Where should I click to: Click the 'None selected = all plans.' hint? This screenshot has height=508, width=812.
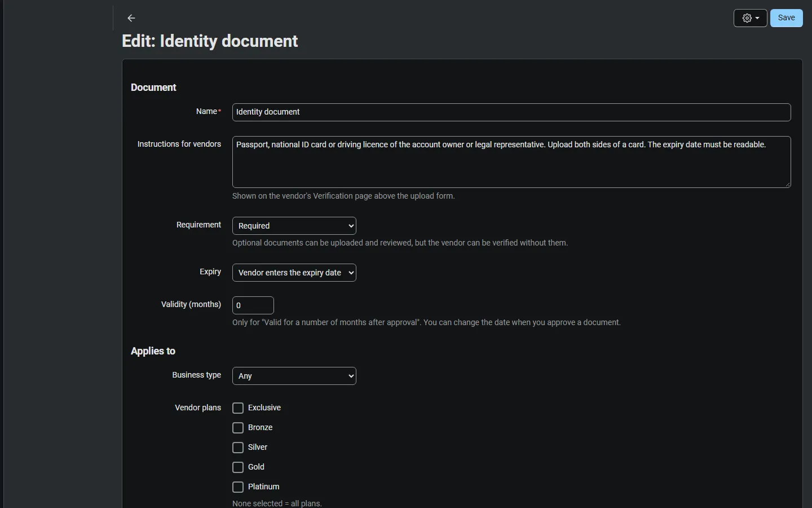click(277, 503)
